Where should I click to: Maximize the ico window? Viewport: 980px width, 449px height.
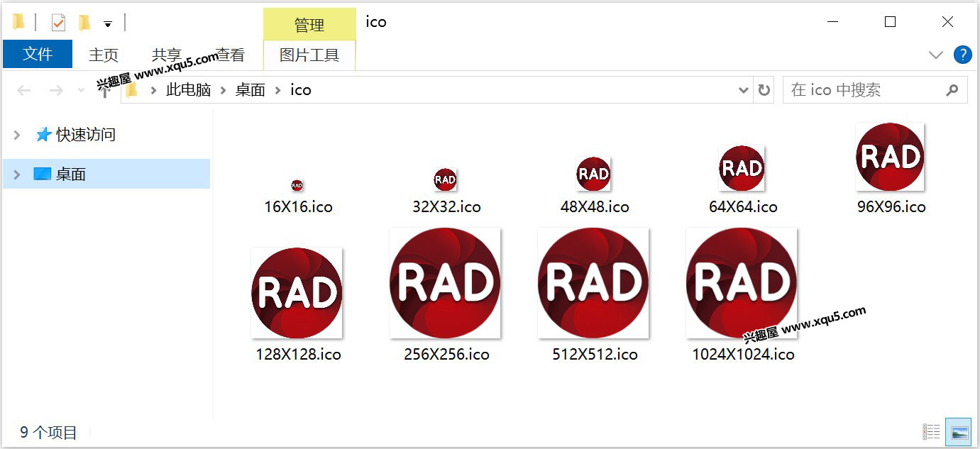click(890, 22)
